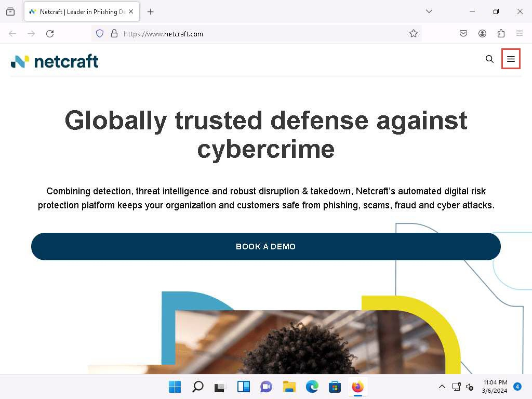Reload the current page

[50, 34]
